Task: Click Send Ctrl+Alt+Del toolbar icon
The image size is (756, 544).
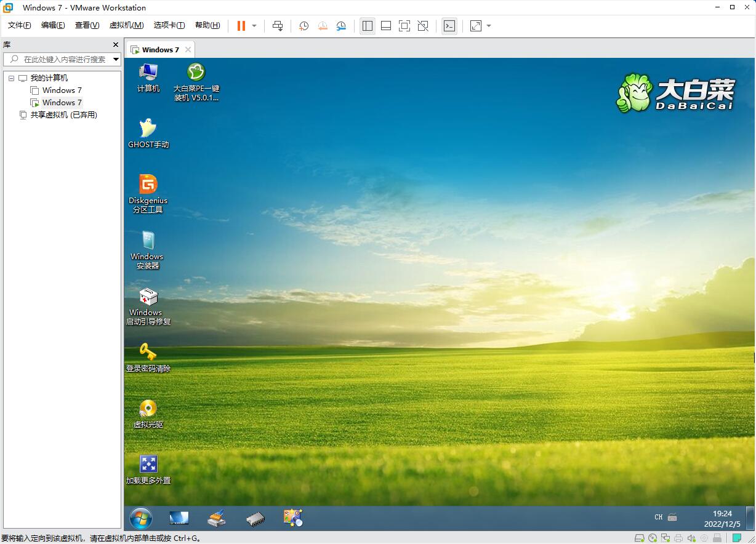Action: (278, 26)
